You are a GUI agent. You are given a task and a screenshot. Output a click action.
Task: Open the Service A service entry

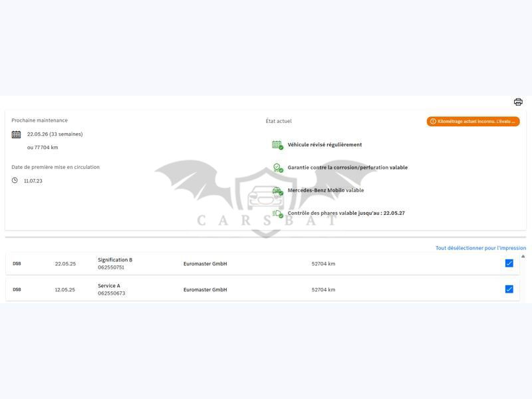click(109, 286)
